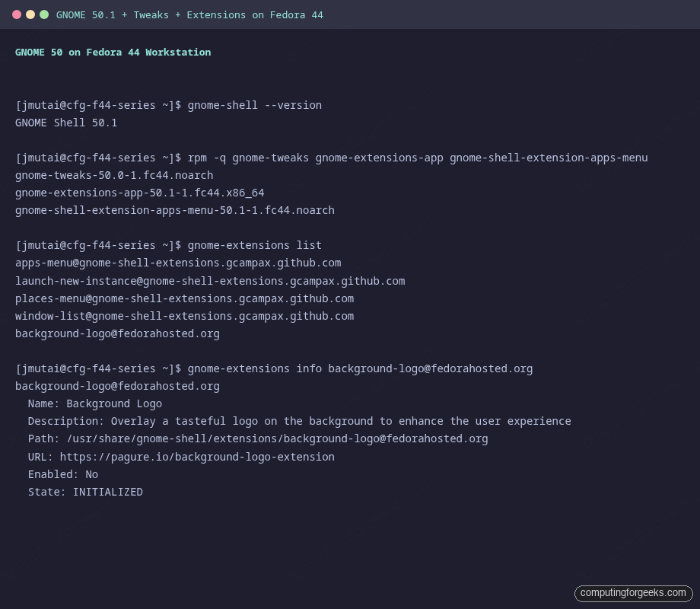Click 'background-logo@fedorahosted.org' in the extensions list
The height and width of the screenshot is (609, 700).
tap(117, 333)
